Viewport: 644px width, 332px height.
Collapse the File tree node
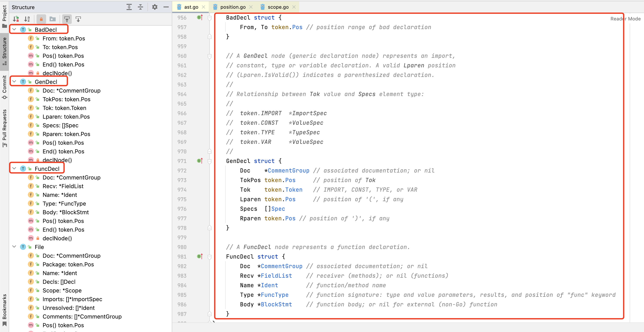(x=14, y=247)
